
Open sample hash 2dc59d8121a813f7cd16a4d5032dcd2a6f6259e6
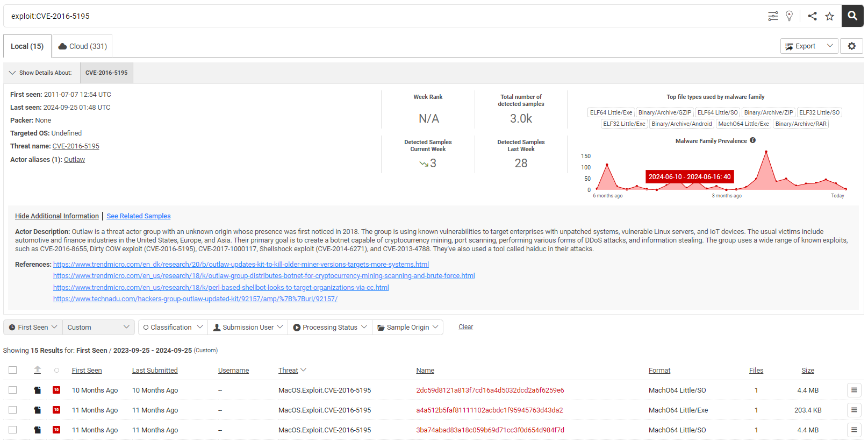(x=490, y=390)
